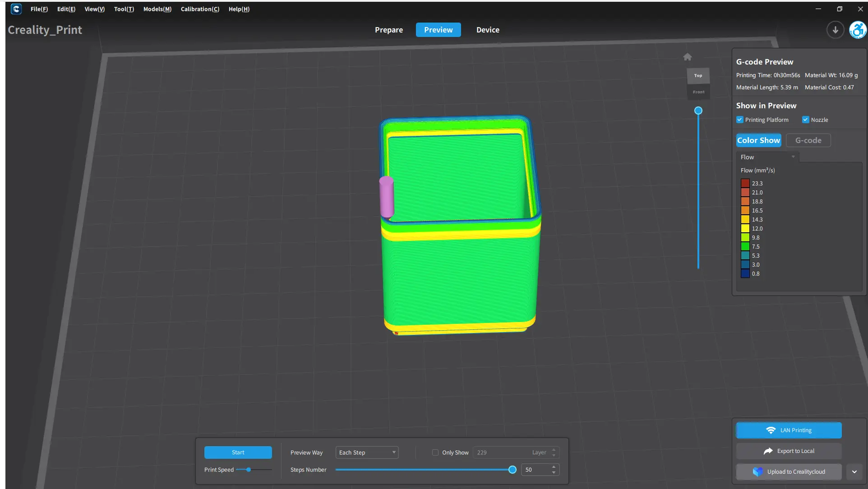The image size is (868, 489).
Task: Switch to the Preview tab
Action: tap(439, 30)
